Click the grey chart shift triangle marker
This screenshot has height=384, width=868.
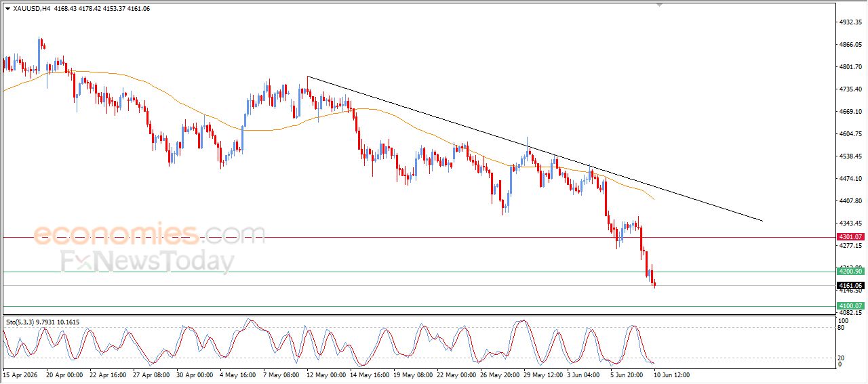(659, 5)
